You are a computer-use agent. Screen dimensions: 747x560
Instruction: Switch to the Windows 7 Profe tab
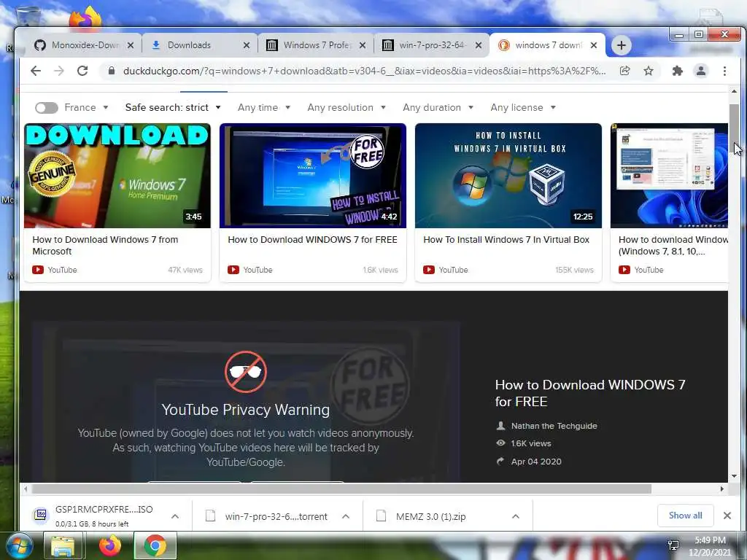[317, 45]
